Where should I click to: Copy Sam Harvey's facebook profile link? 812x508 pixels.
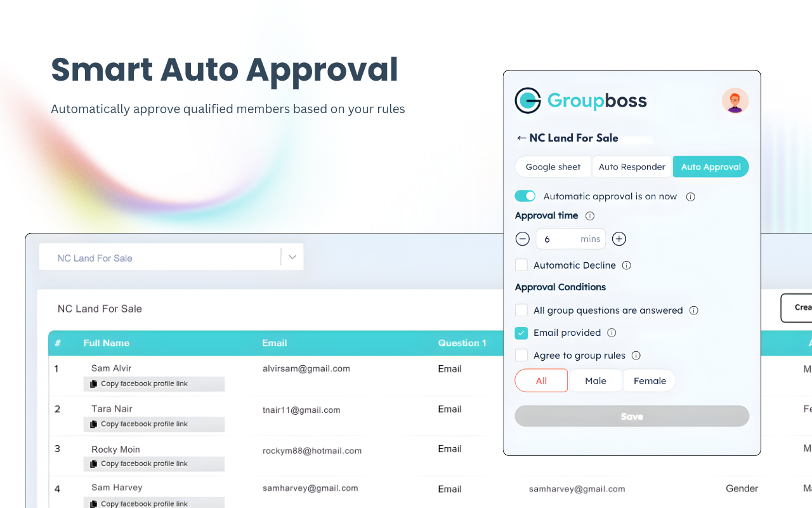click(154, 504)
